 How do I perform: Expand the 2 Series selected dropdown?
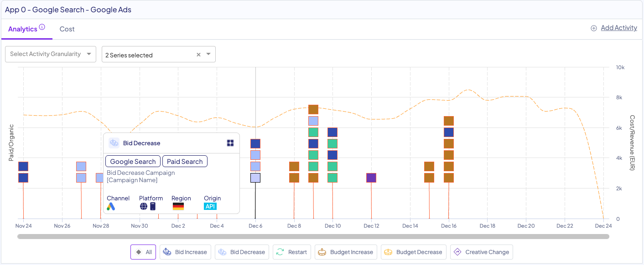click(208, 55)
